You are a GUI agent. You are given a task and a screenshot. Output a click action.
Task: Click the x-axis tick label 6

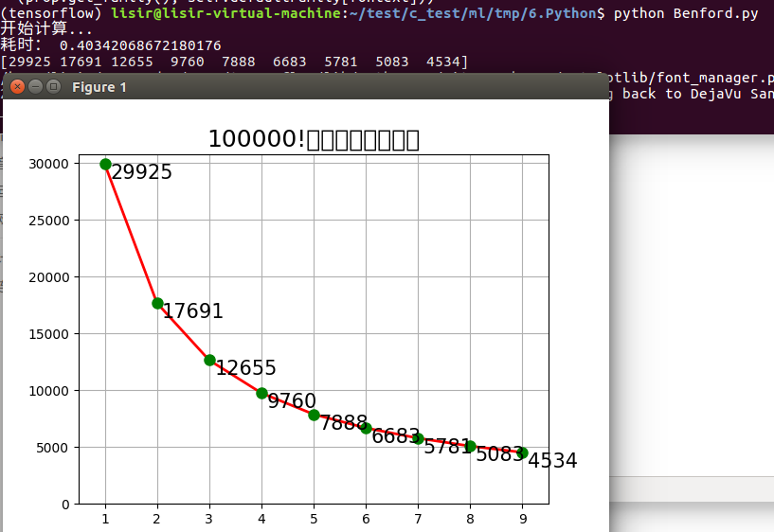(366, 519)
